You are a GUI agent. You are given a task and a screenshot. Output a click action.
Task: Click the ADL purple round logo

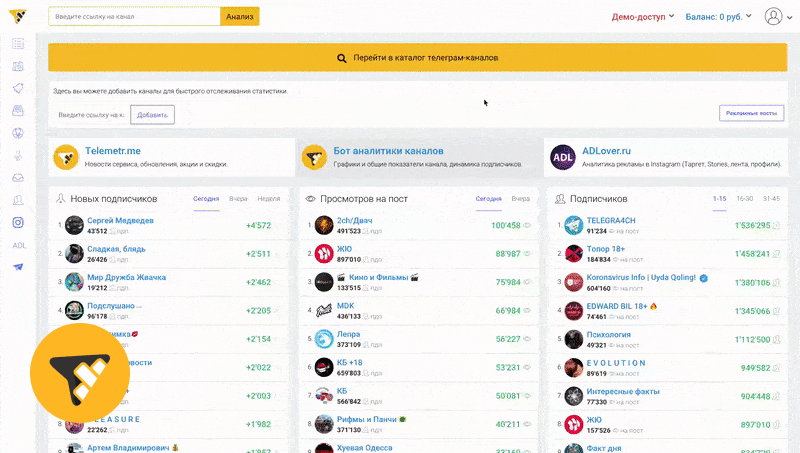pos(563,157)
